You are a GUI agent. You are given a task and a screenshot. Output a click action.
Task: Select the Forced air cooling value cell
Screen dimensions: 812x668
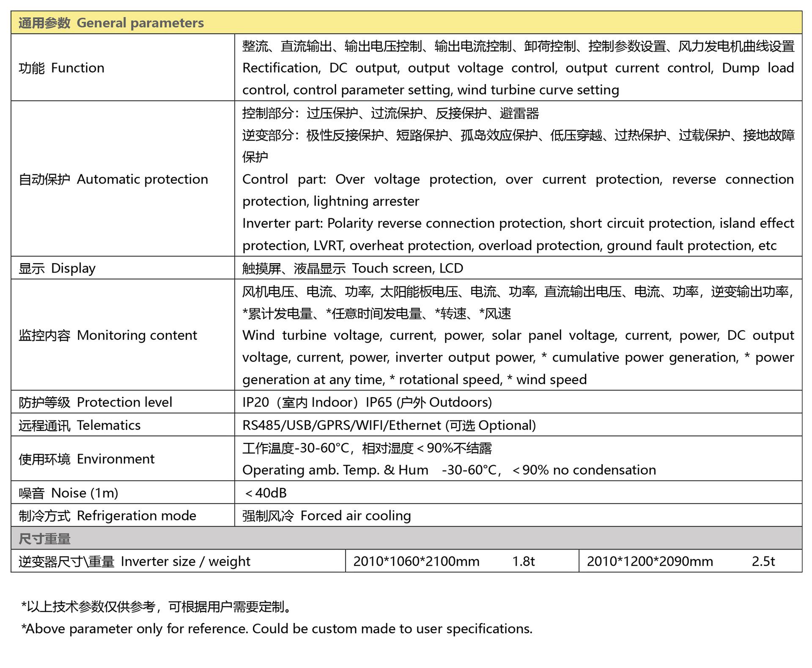click(326, 516)
